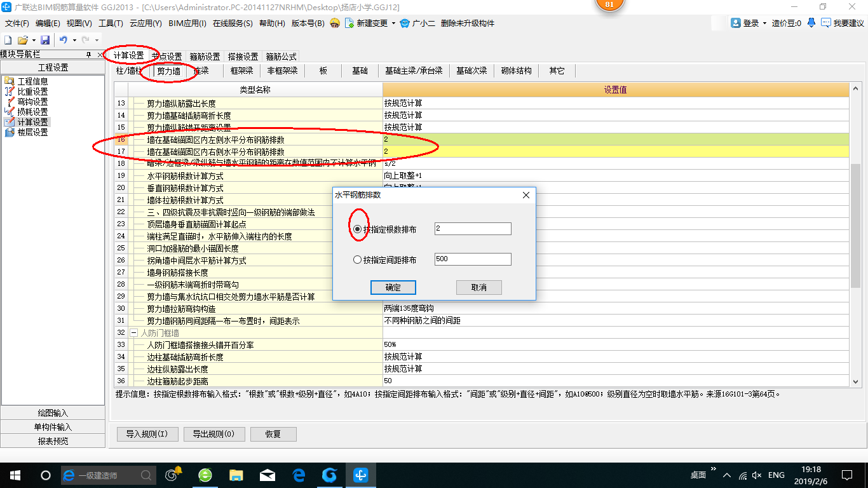This screenshot has width=868, height=488.
Task: Switch to the 搭接设置 tab
Action: click(x=243, y=57)
